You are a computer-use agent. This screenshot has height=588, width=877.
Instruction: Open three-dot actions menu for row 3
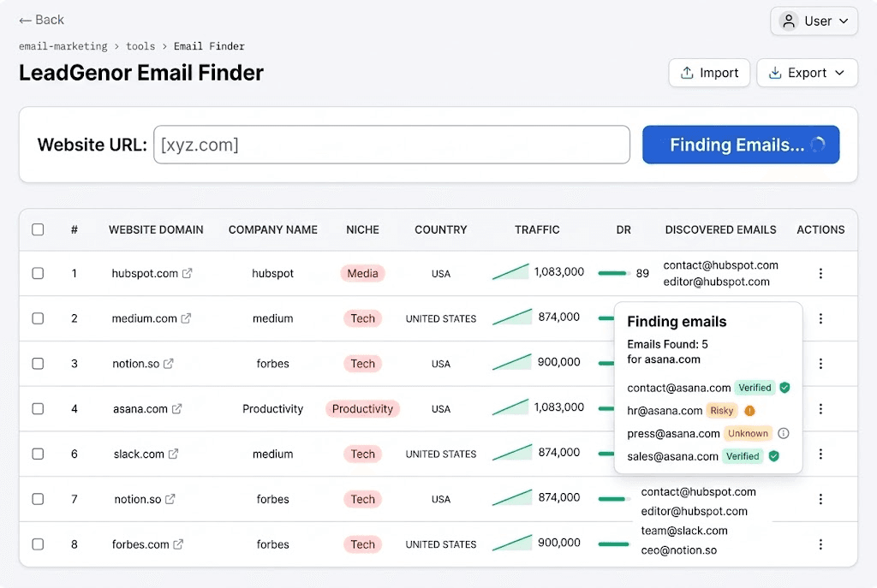(x=820, y=363)
